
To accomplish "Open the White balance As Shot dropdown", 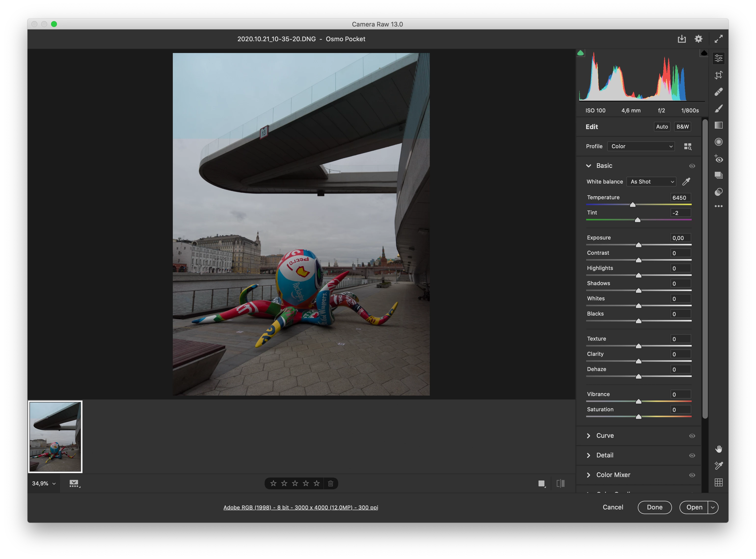I will click(x=651, y=182).
